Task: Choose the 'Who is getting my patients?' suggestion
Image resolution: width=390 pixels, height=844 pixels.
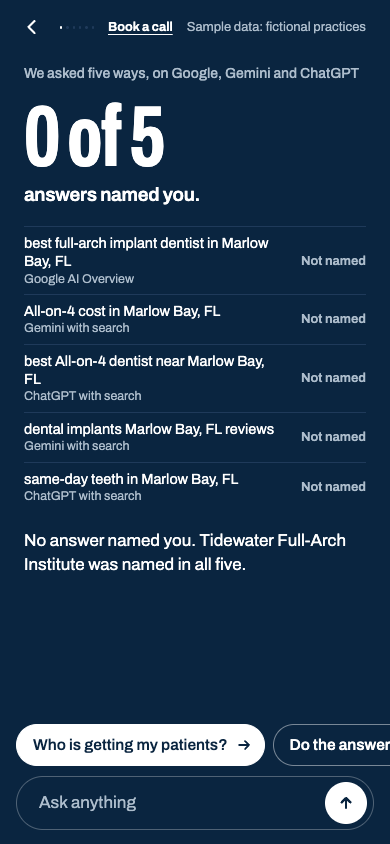Action: pos(140,745)
